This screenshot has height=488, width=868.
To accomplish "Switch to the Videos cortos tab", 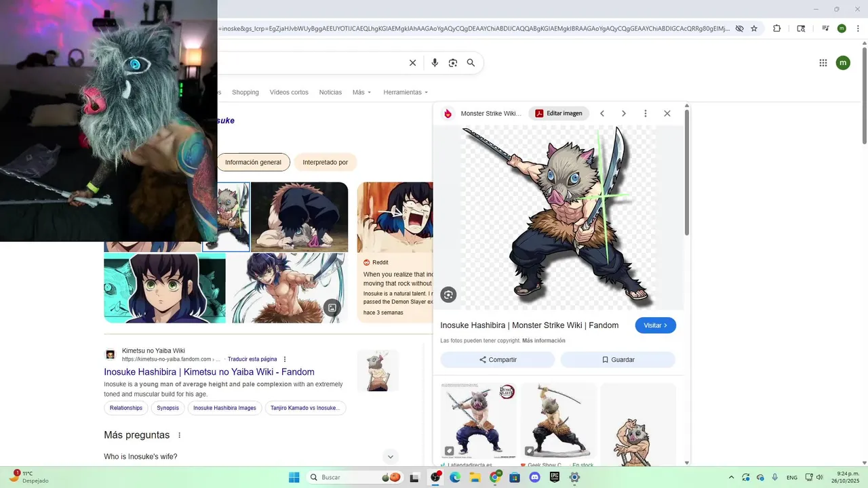I will tap(289, 92).
